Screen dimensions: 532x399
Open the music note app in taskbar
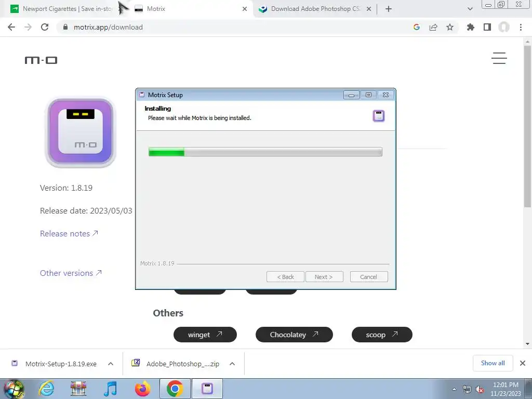pyautogui.click(x=110, y=389)
